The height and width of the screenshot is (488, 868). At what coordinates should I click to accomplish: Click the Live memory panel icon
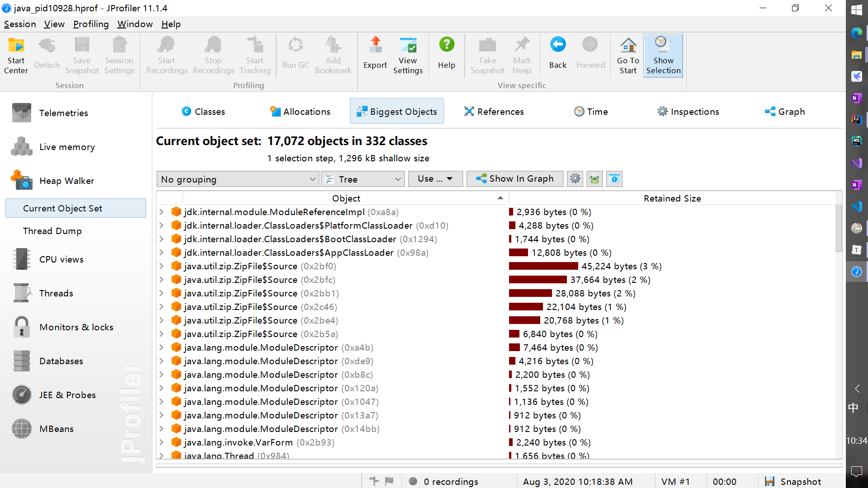(x=20, y=146)
